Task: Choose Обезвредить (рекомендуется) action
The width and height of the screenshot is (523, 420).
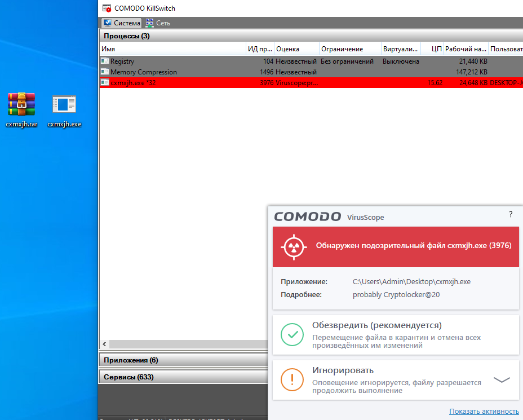Action: tap(396, 335)
